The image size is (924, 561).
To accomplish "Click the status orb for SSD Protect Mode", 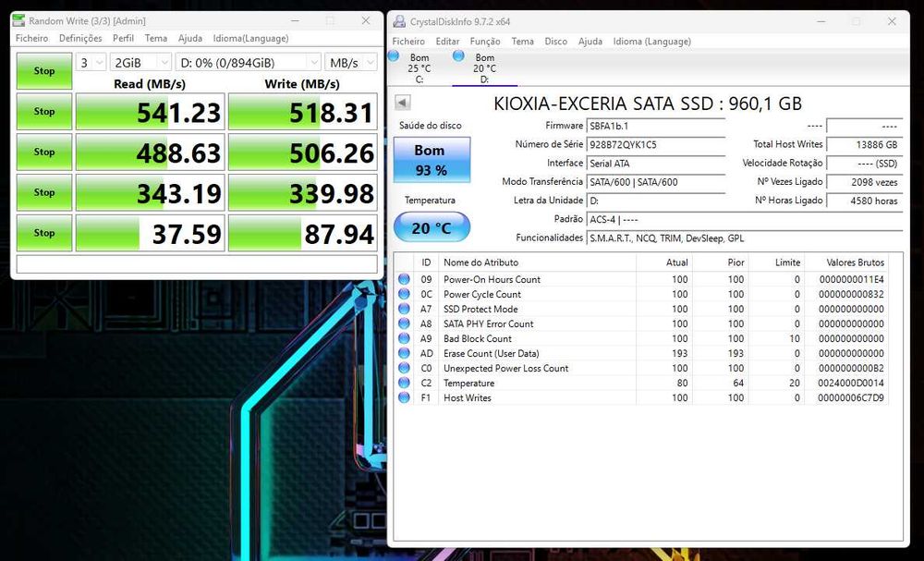I will pyautogui.click(x=404, y=308).
